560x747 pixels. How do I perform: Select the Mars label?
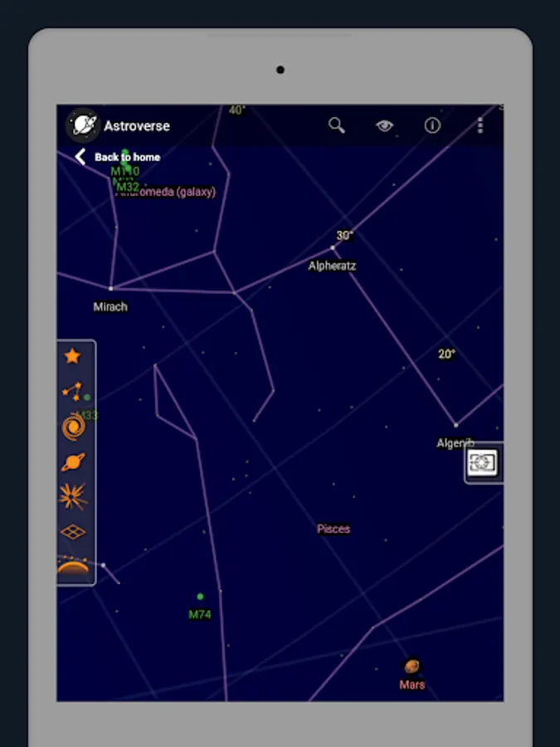(411, 685)
